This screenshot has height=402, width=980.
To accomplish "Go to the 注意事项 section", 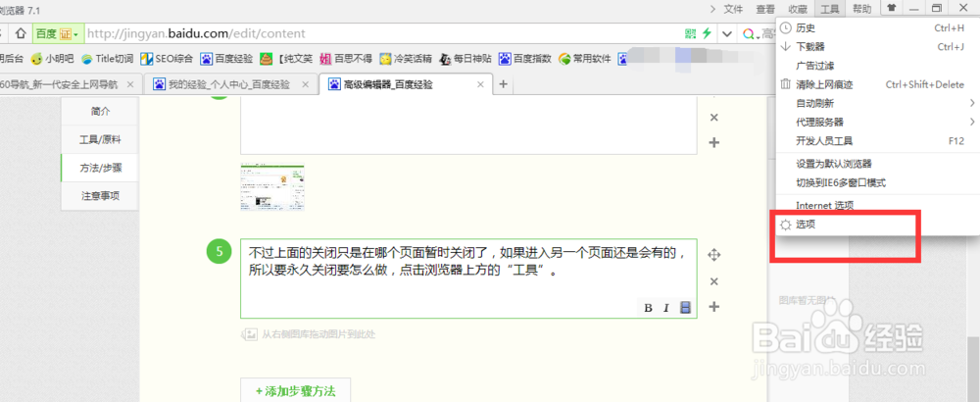I will [x=100, y=196].
